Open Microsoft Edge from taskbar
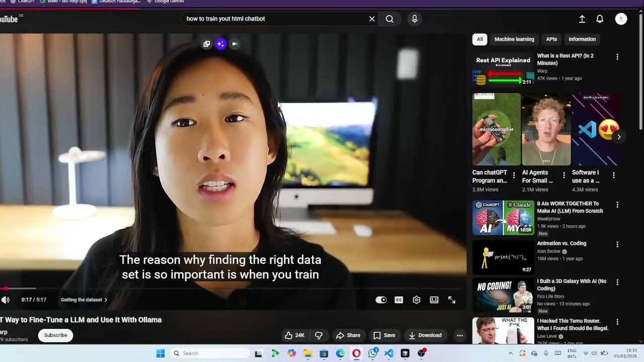The height and width of the screenshot is (362, 644). [x=340, y=353]
